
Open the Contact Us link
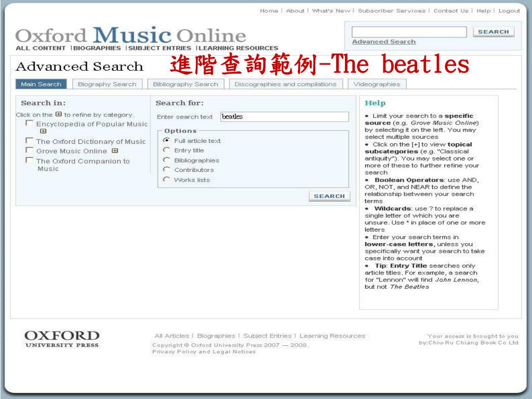point(451,11)
